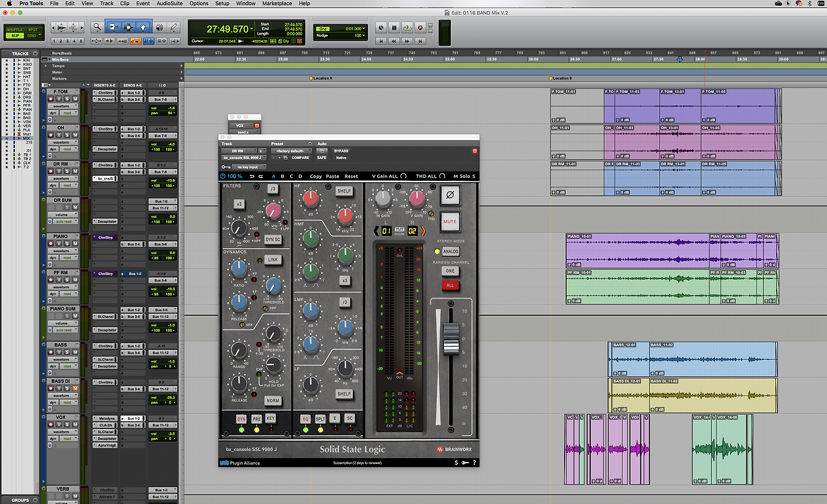The height and width of the screenshot is (504, 827).
Task: Open the Marketplace menu
Action: point(277,3)
